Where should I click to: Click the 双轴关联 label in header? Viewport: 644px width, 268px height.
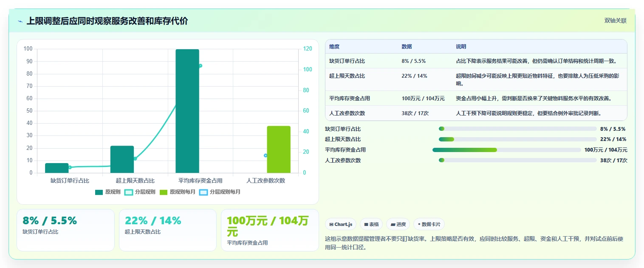click(616, 21)
